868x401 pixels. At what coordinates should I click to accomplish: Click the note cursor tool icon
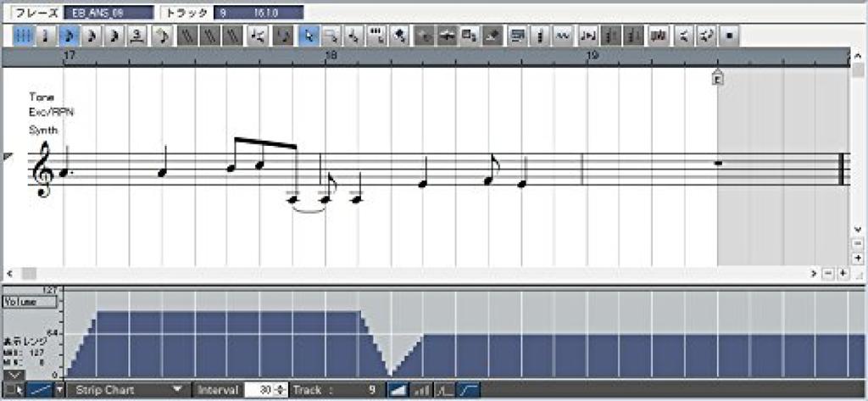pos(353,36)
